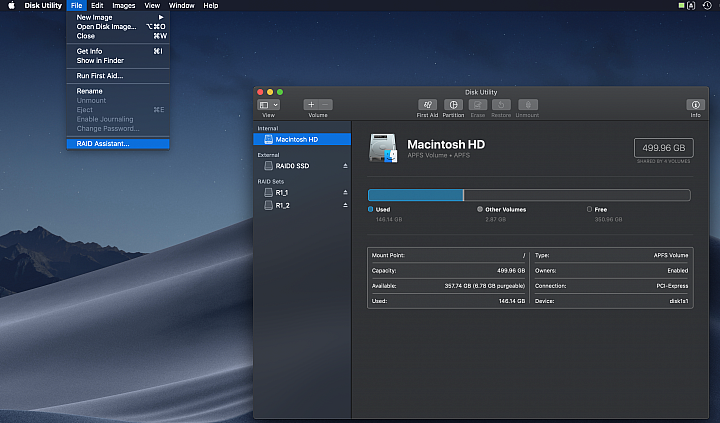Screen dimensions: 720x423
Task: Click the remove volume minus button
Action: tap(325, 105)
